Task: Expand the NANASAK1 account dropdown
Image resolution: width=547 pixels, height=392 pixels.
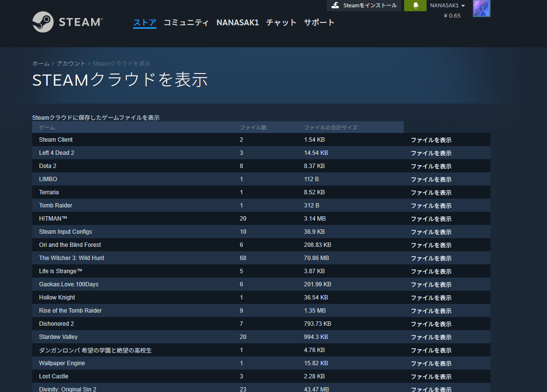Action: click(447, 5)
